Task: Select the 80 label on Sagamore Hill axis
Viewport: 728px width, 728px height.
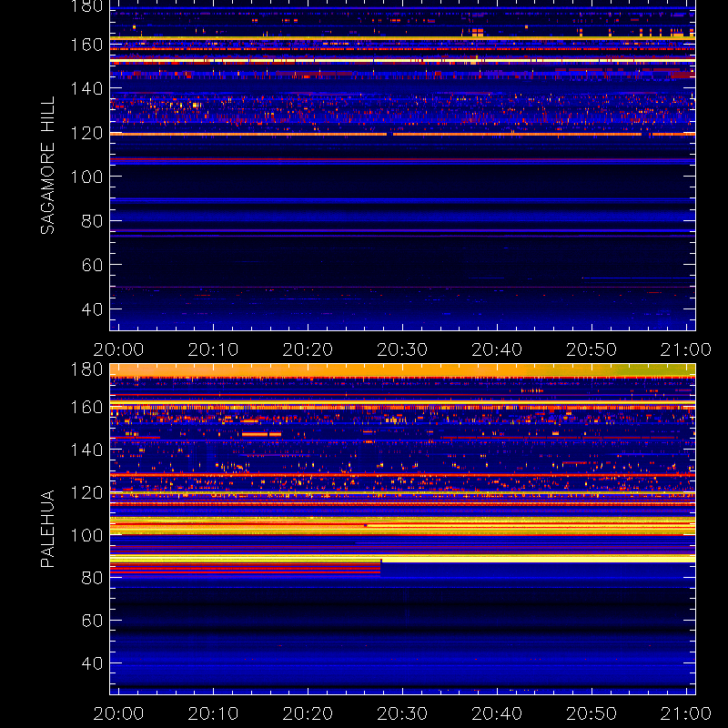Action: click(x=92, y=221)
